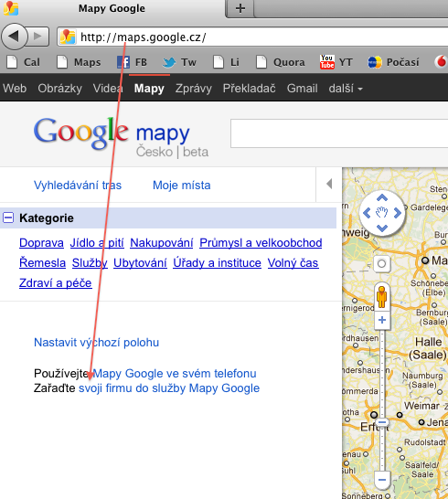Pan the map down with the arrow
Viewport: 448px width, 499px height.
pos(382,228)
